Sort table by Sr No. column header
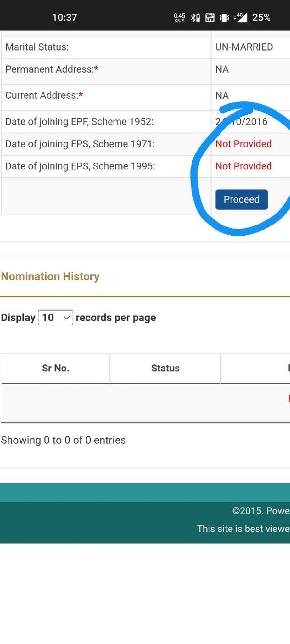290x644 pixels. (56, 368)
